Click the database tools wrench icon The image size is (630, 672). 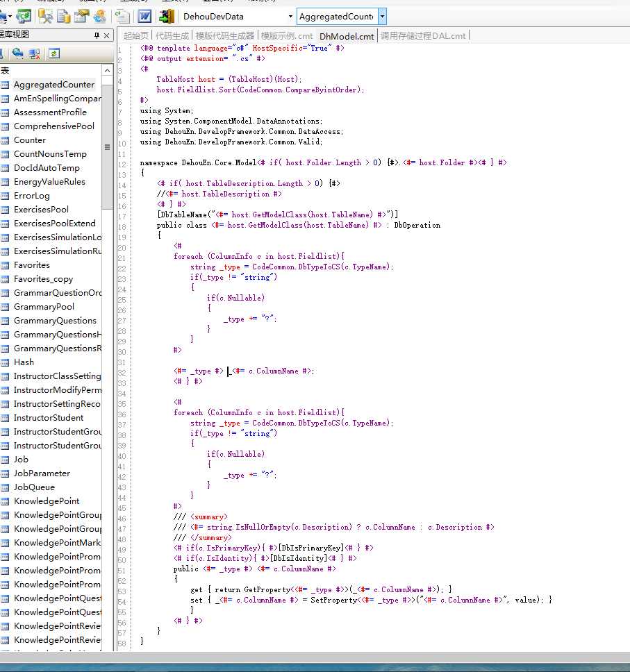pos(45,16)
